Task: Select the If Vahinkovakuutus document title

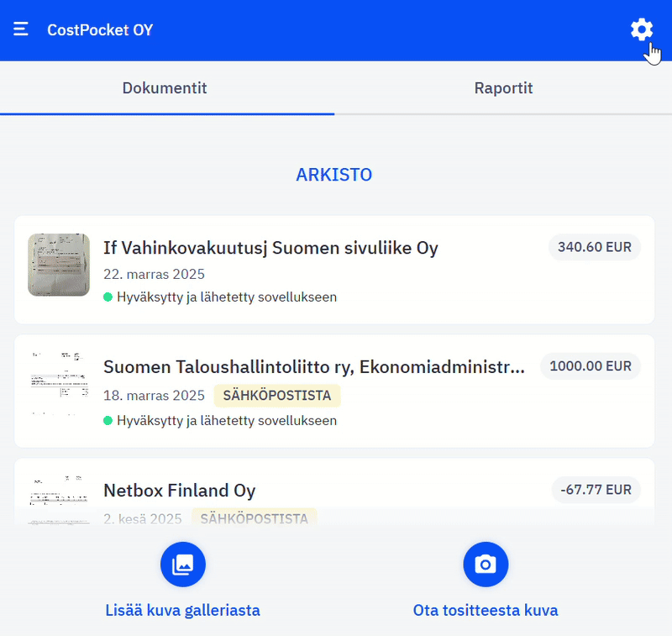Action: click(270, 248)
